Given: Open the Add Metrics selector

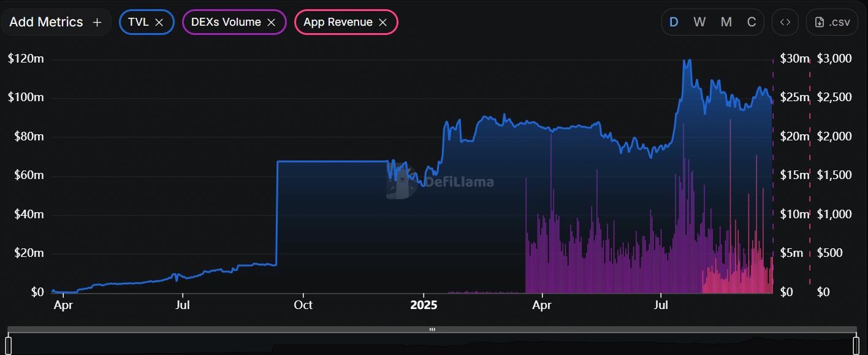Looking at the screenshot, I should click(46, 22).
